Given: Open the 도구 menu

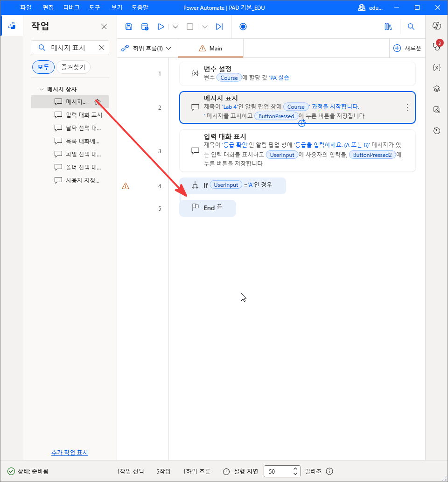Looking at the screenshot, I should coord(95,7).
